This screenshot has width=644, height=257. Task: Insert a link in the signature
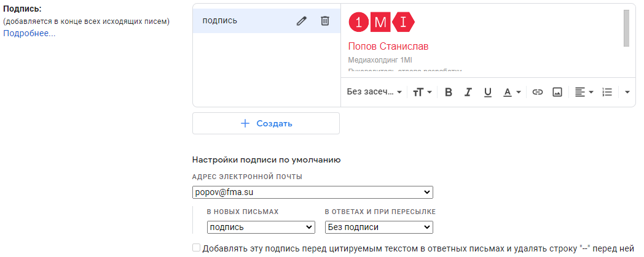(538, 92)
